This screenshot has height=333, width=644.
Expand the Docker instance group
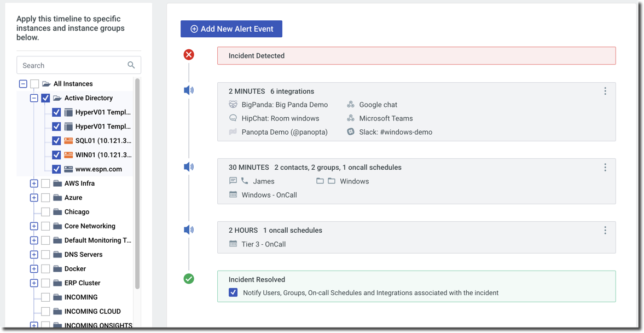(x=34, y=269)
